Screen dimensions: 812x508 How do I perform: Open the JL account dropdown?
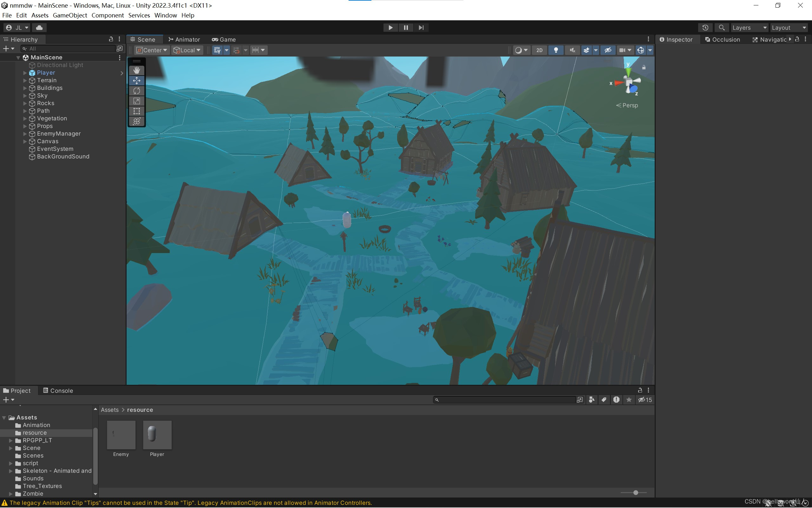coord(17,28)
